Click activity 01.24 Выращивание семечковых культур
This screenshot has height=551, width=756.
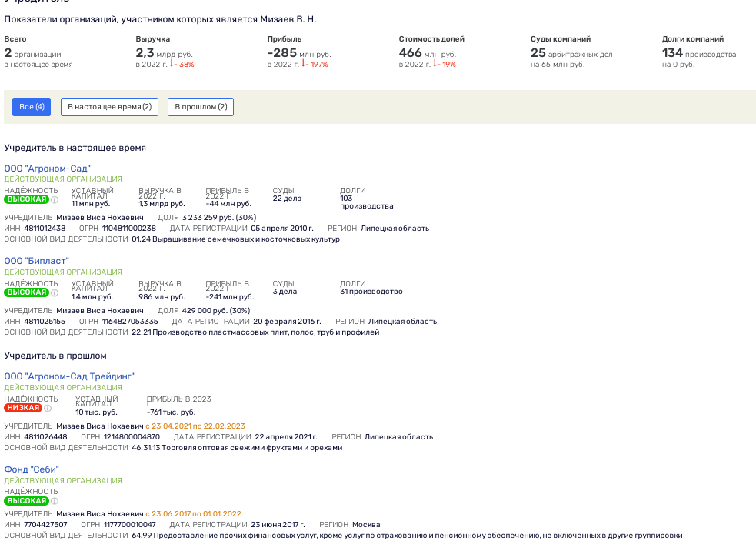(236, 239)
